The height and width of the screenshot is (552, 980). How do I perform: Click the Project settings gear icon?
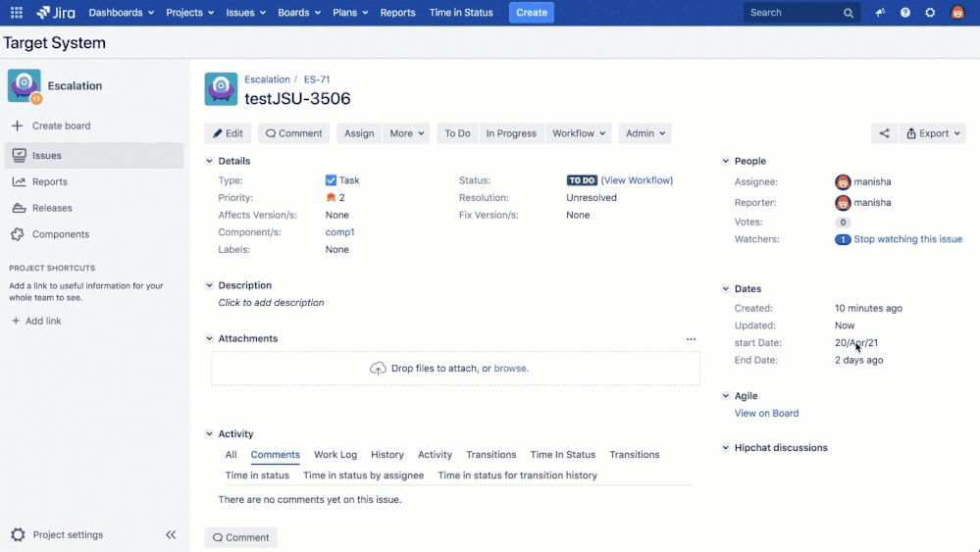18,534
